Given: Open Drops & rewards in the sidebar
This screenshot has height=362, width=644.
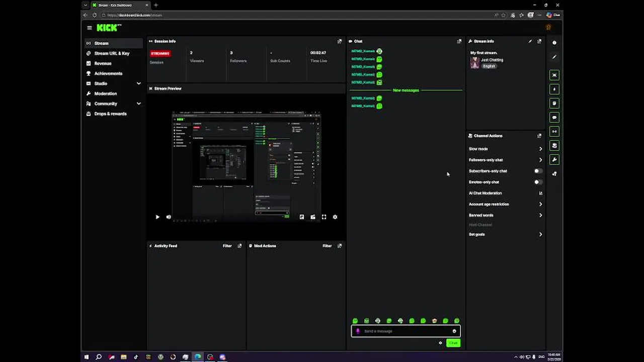Looking at the screenshot, I should (114, 114).
